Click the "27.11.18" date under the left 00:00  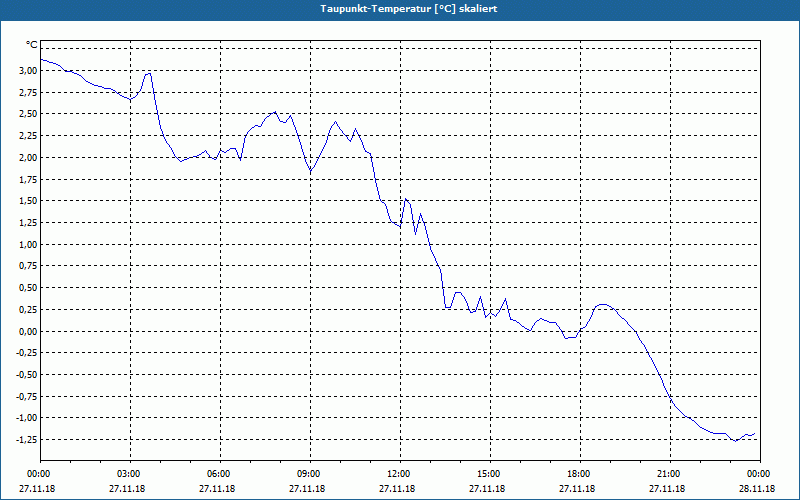coord(37,489)
